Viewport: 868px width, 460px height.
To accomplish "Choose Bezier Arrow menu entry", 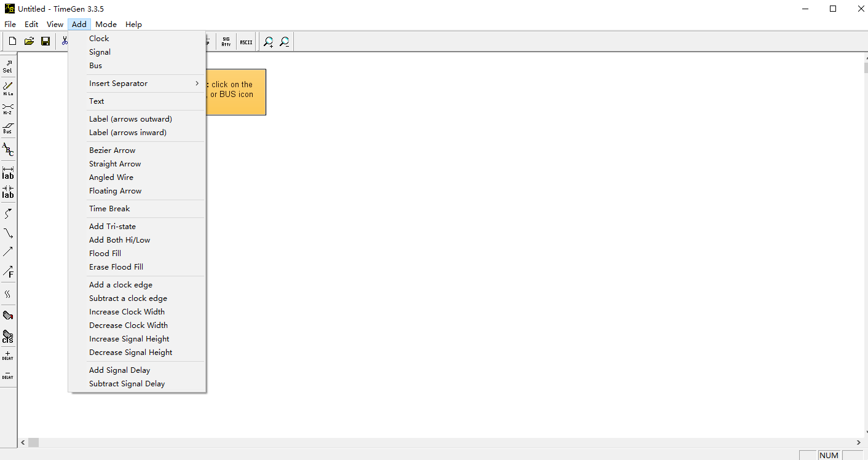I will [x=137, y=150].
